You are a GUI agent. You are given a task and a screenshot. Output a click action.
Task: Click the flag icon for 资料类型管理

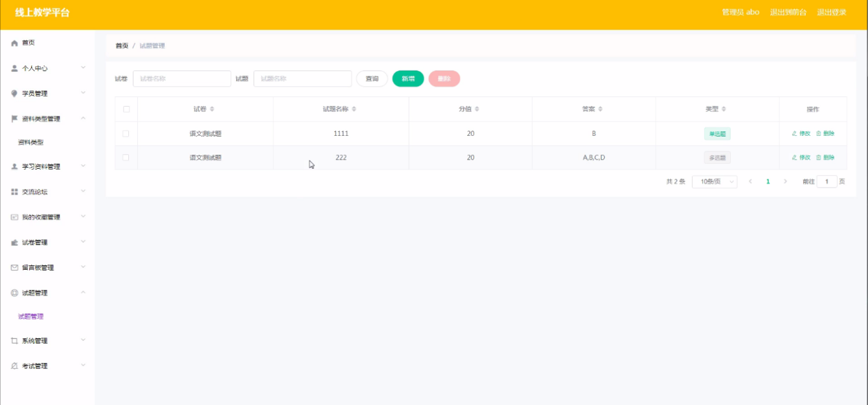tap(14, 119)
